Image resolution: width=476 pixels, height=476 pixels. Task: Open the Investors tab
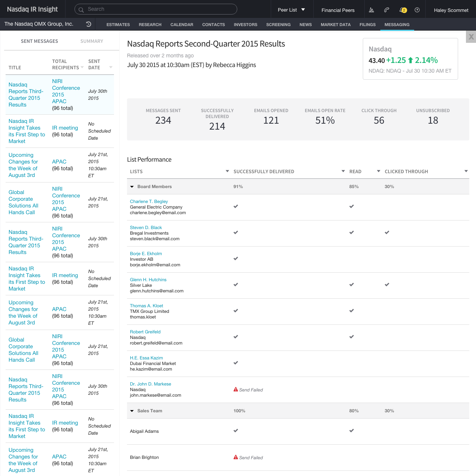(x=245, y=25)
